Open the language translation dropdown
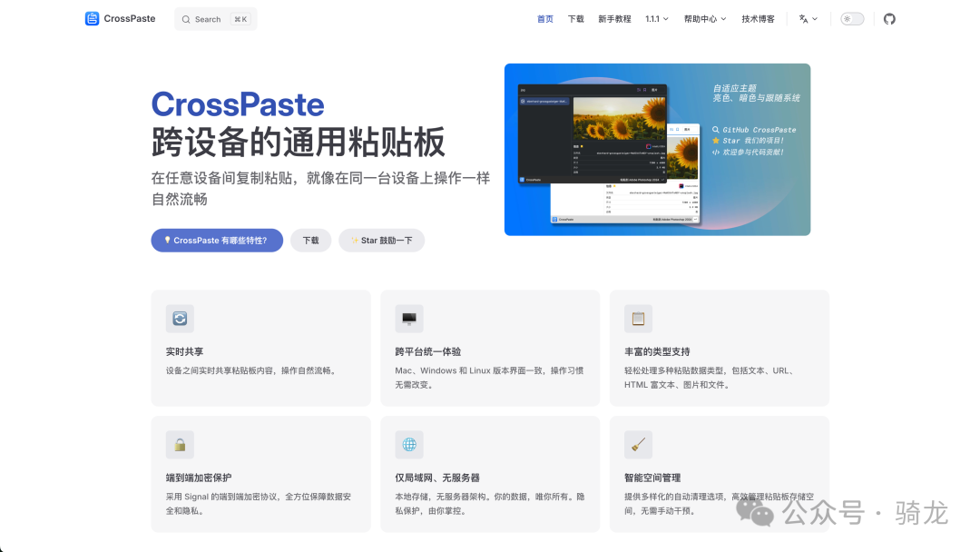The width and height of the screenshot is (980, 552). (x=808, y=18)
